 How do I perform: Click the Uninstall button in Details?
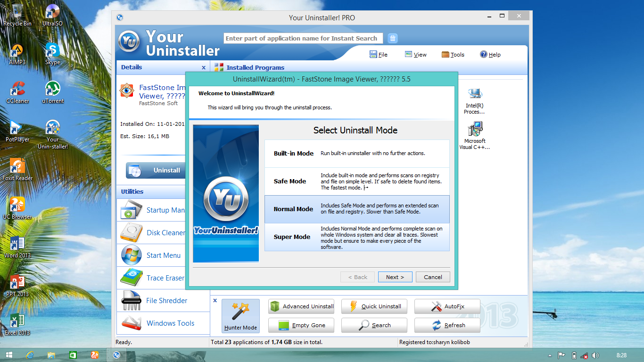(156, 170)
